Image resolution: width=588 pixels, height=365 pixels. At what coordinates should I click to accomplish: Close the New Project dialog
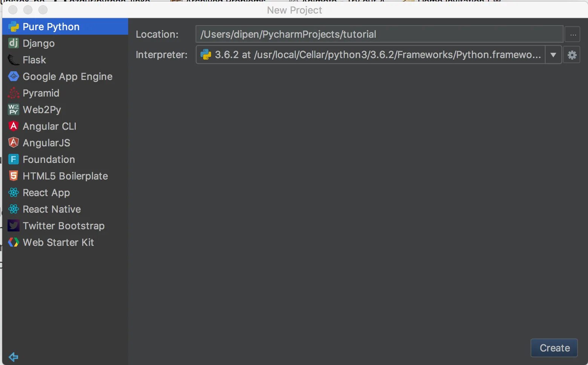pos(13,10)
